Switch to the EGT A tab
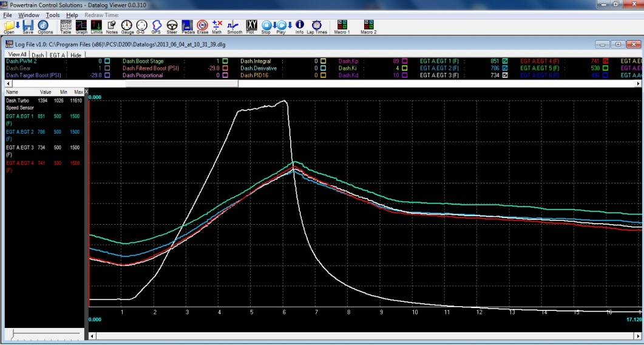 click(57, 55)
